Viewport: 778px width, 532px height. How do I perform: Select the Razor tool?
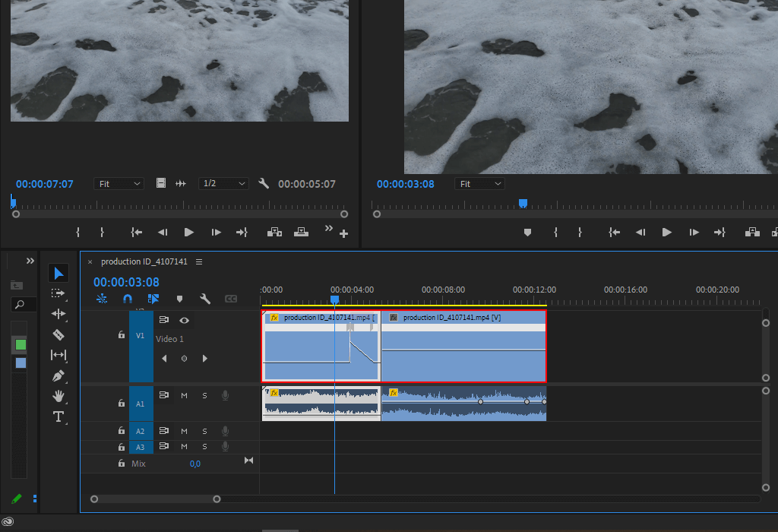[x=58, y=334]
